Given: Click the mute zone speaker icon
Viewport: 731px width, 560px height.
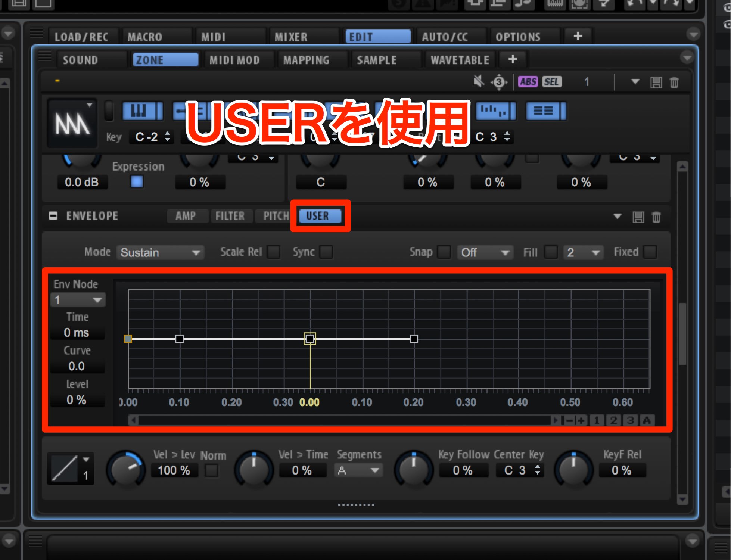Looking at the screenshot, I should 479,81.
